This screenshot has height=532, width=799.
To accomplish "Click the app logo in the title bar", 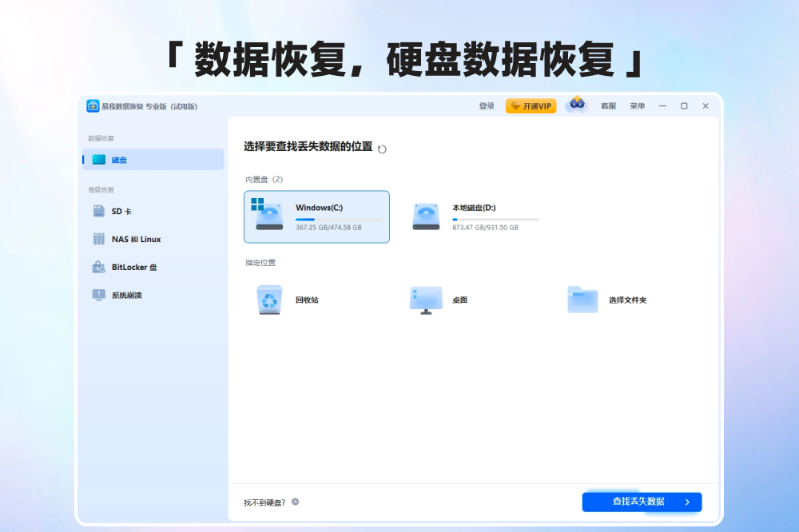I will coord(93,106).
